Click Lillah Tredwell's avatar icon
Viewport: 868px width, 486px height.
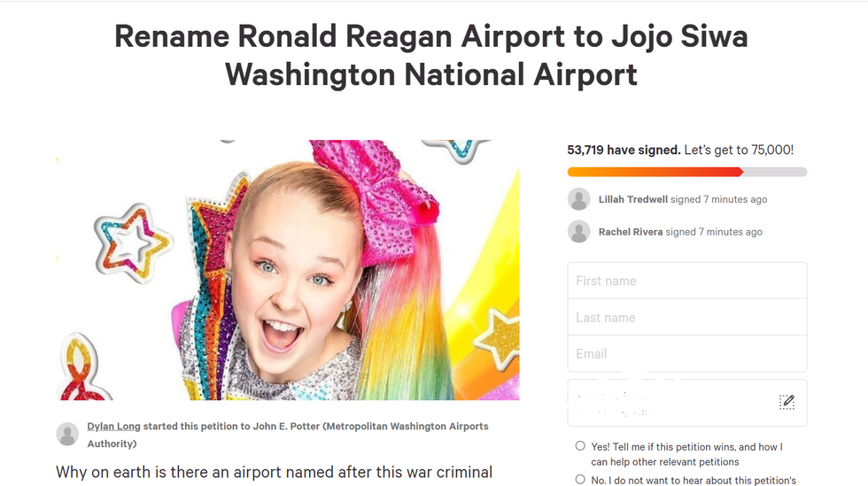point(579,199)
